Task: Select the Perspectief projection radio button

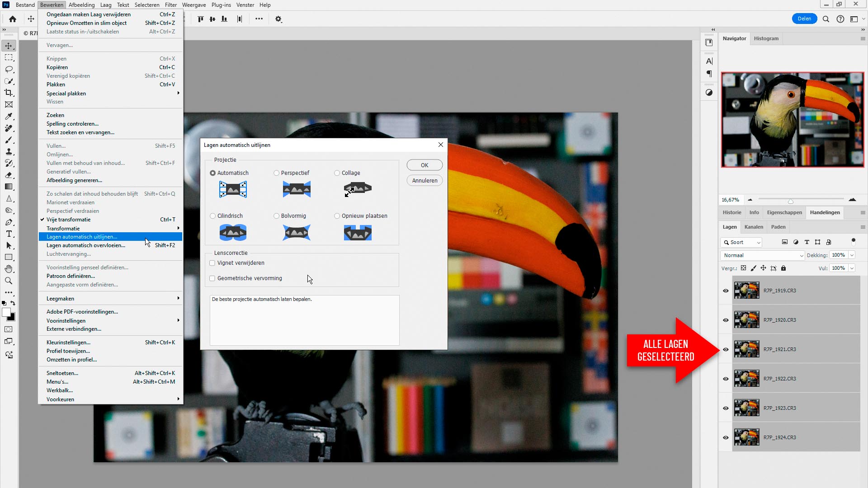Action: pyautogui.click(x=276, y=173)
